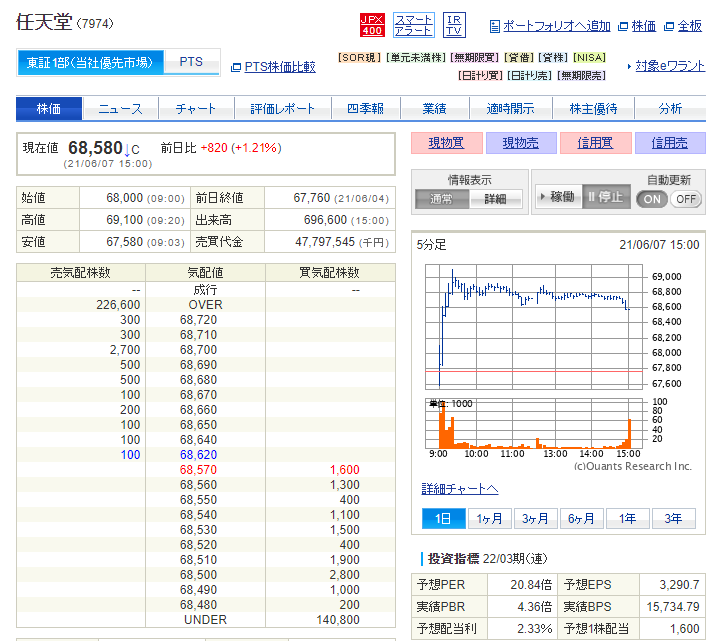Select 1年 chart period
Screen dimensions: 714x641
(x=627, y=519)
